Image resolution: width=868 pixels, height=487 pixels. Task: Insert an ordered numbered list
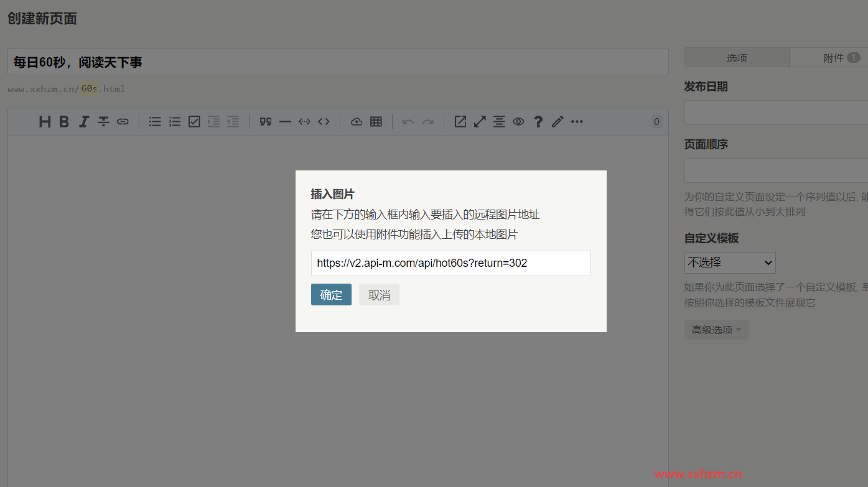tap(175, 122)
